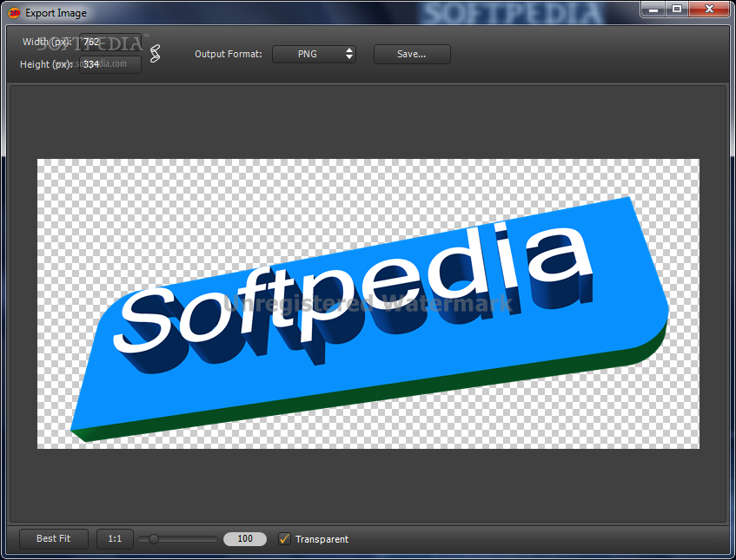Uncheck the Transparent checkbox

coord(284,538)
